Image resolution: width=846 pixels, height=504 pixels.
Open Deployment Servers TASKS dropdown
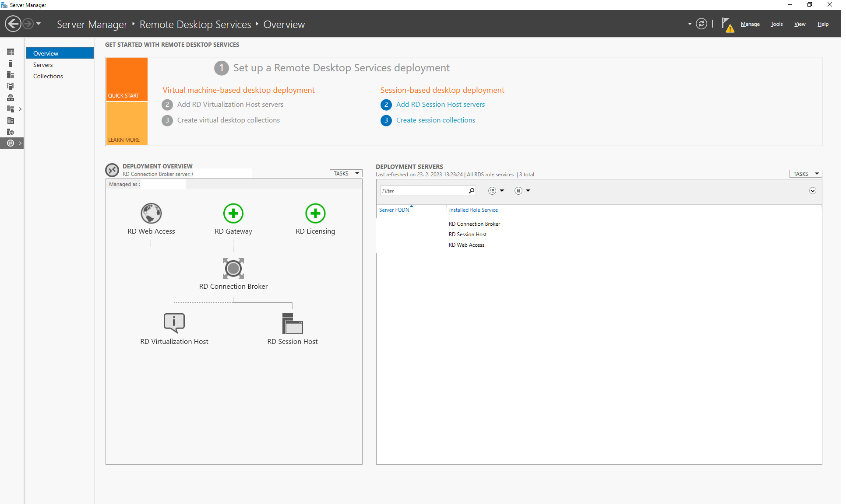[x=805, y=174]
